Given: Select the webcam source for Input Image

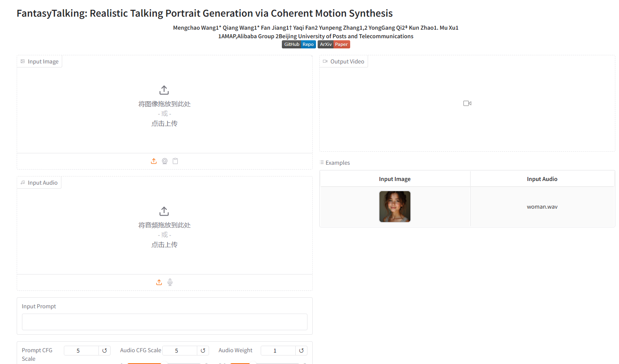Looking at the screenshot, I should click(165, 161).
